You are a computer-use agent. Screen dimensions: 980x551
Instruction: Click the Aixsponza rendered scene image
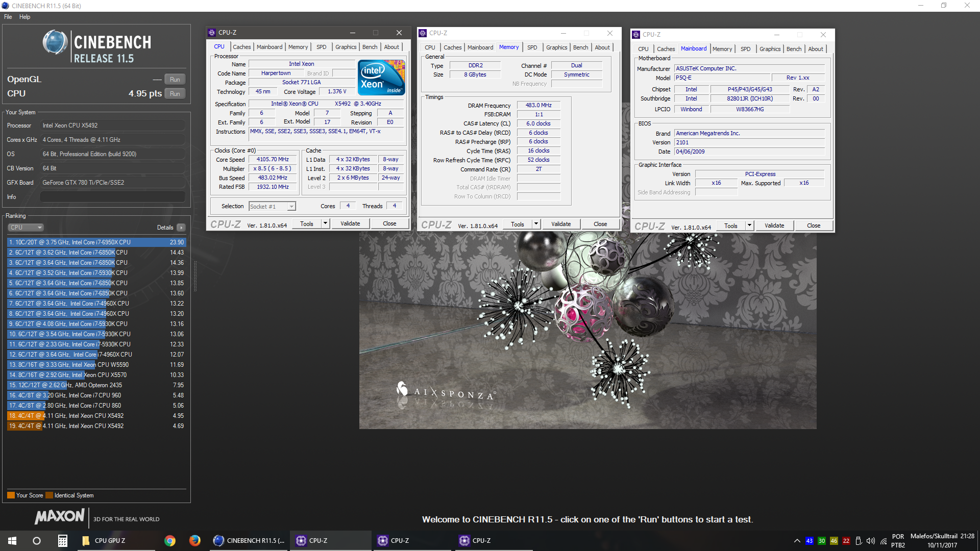[x=587, y=331]
